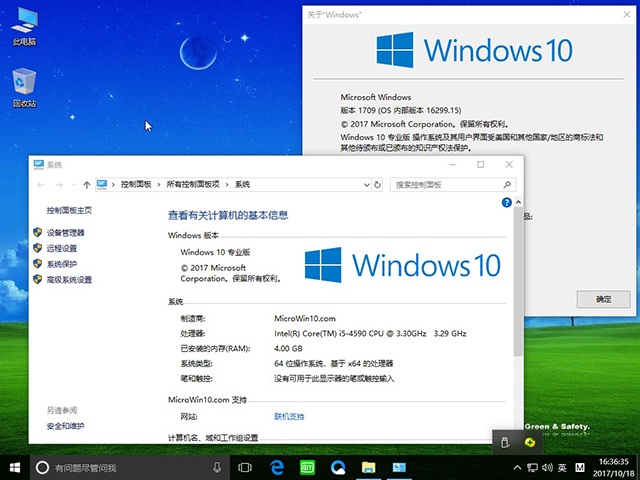Viewport: 640px width, 480px height.
Task: Select 控制面板 breadcrumb in address bar
Action: [136, 184]
